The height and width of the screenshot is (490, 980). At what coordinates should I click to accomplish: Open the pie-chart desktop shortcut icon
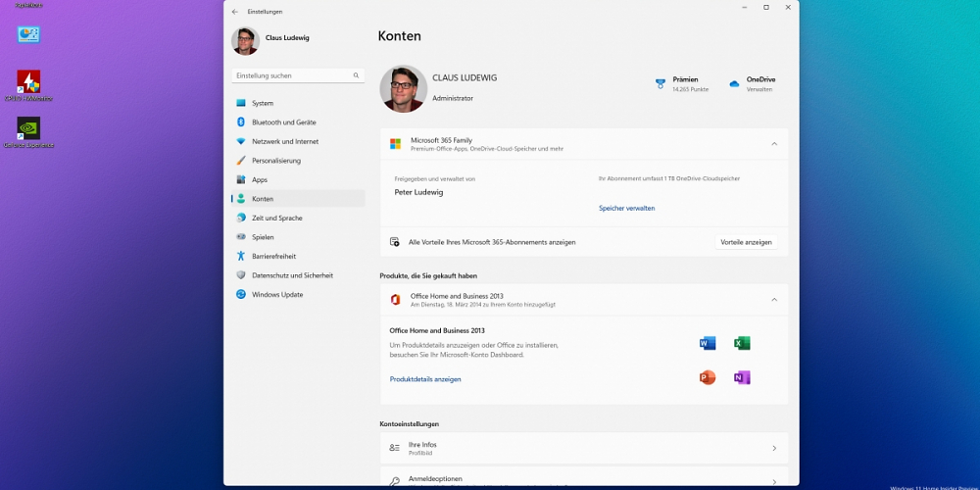tap(28, 34)
